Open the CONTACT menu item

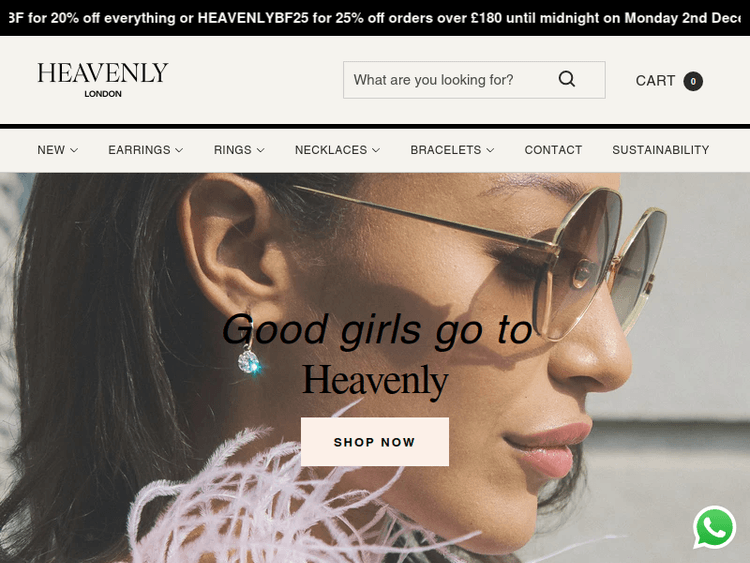click(x=553, y=150)
